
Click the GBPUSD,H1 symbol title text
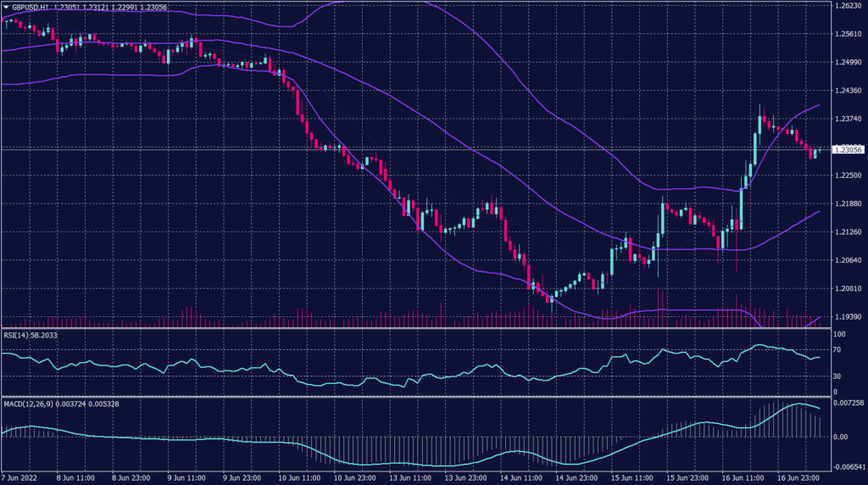pos(31,6)
